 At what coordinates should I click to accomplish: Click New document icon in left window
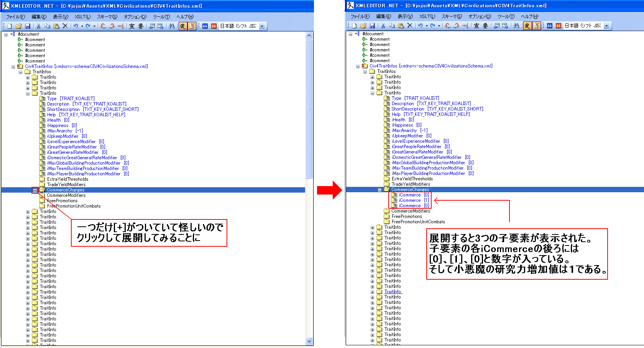10,26
